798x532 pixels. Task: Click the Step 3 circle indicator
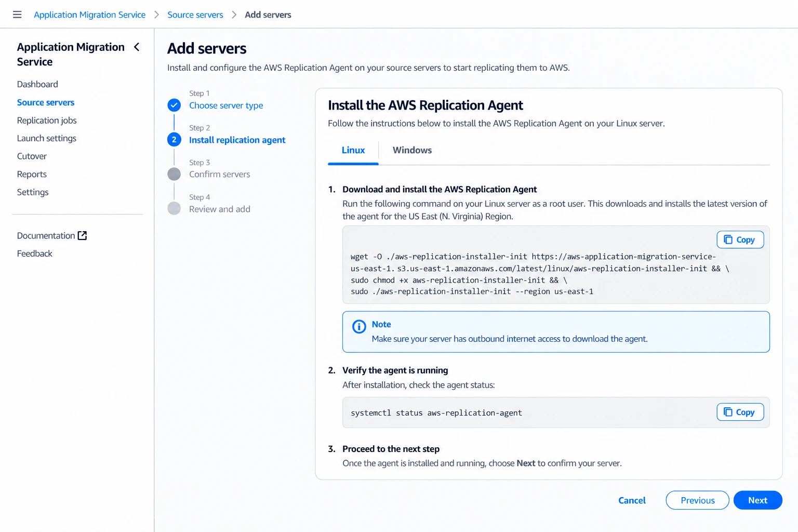174,174
